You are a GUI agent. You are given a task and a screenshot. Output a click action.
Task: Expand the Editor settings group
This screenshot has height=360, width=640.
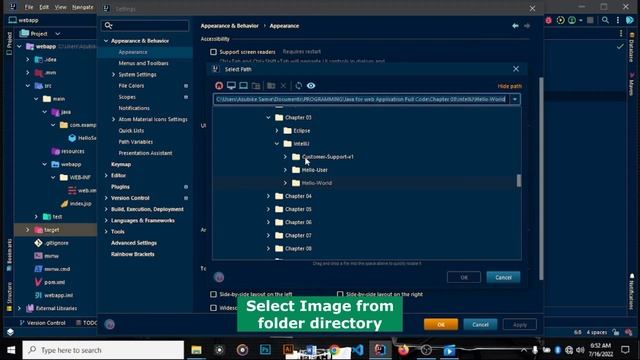point(106,176)
